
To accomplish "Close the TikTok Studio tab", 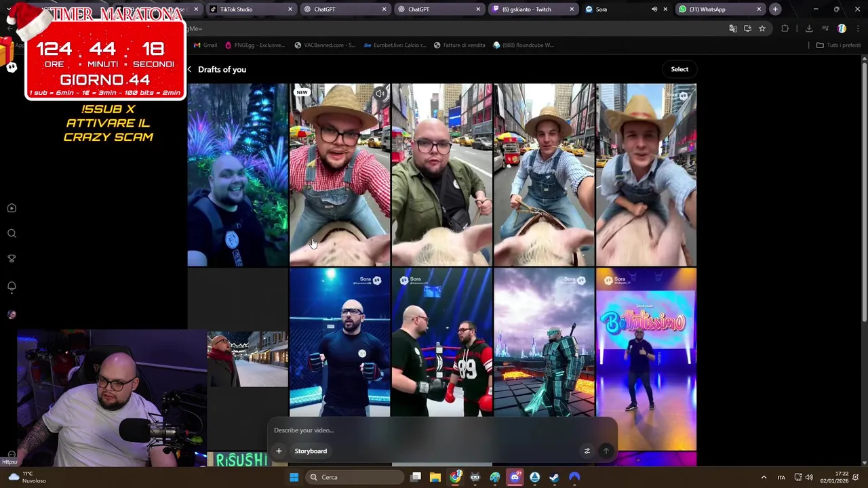I will pyautogui.click(x=290, y=9).
